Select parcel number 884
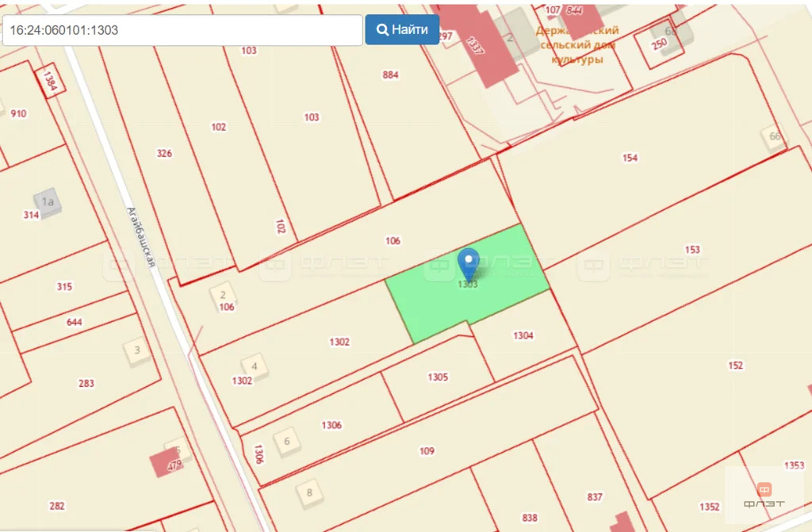Viewport: 812px width, 532px height. coord(390,75)
